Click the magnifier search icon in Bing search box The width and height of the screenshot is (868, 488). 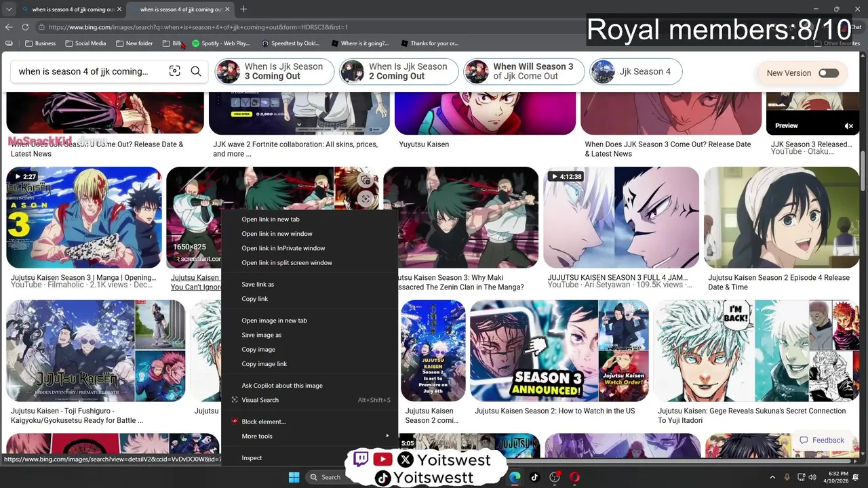(x=196, y=71)
